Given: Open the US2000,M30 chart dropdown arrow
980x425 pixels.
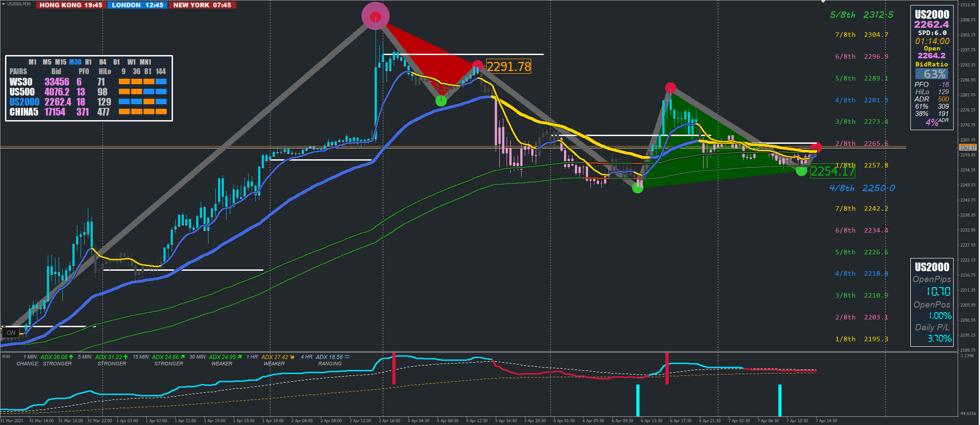Looking at the screenshot, I should click(4, 4).
